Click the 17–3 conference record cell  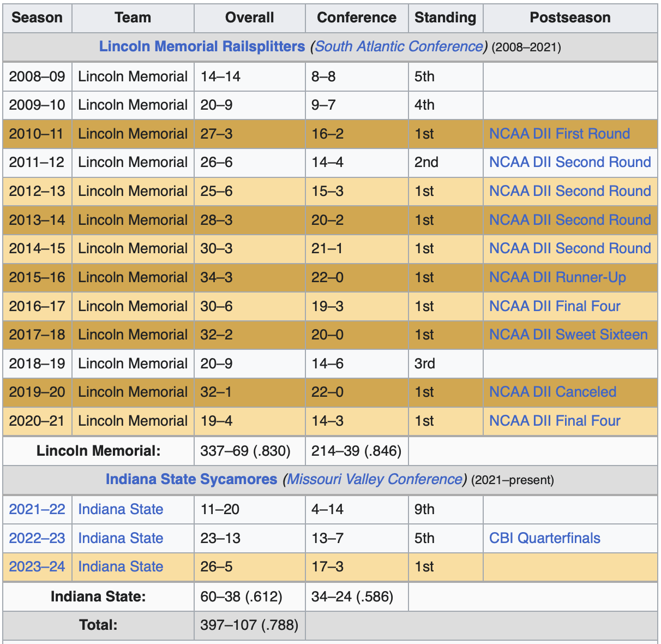tap(357, 567)
